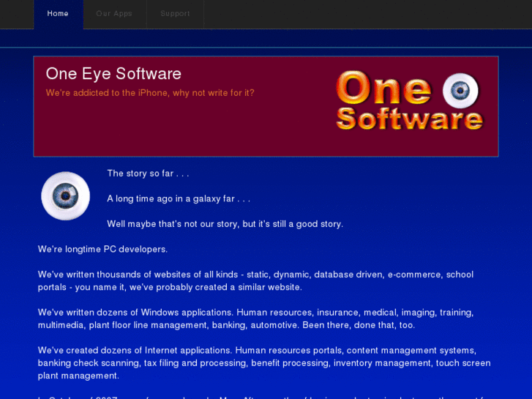Viewport: 532px width, 399px height.
Task: Click 'We're longtime PC developers.' paragraph
Action: pyautogui.click(x=102, y=249)
